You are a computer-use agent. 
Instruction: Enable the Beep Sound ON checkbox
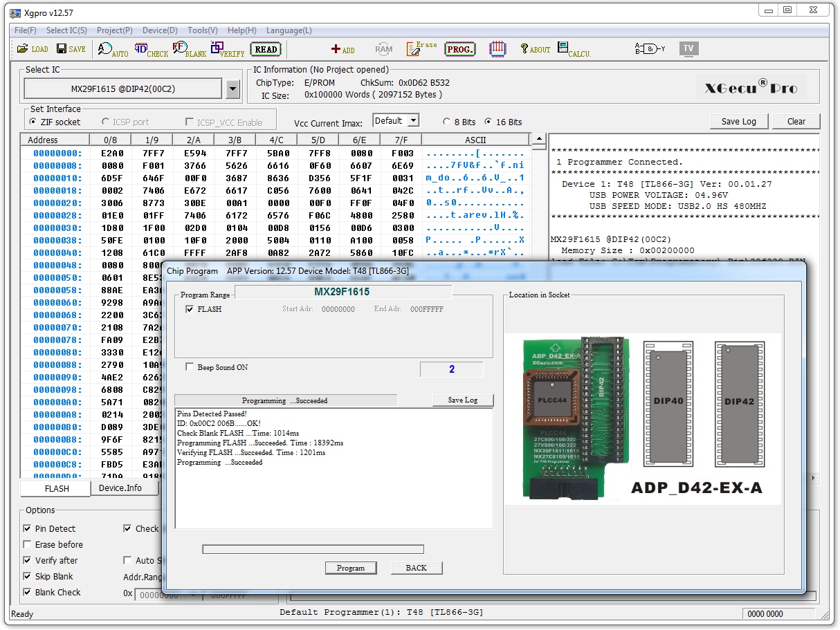190,367
